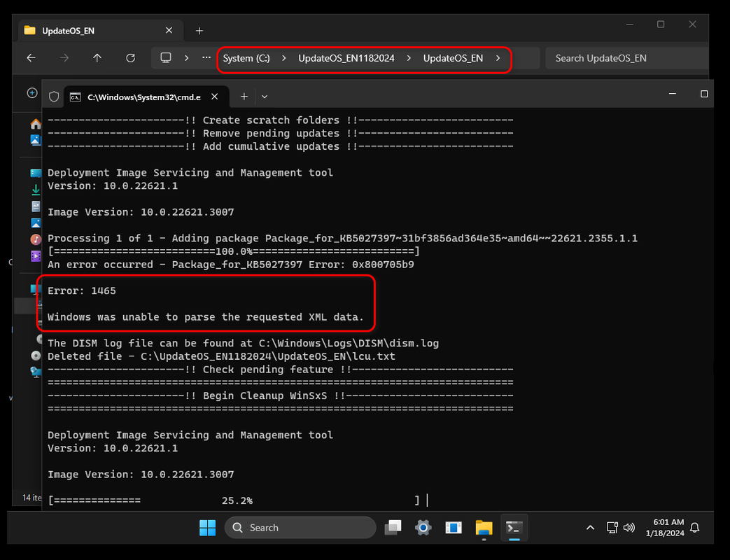This screenshot has height=560, width=730.
Task: Close the UpdateOS_EN tab
Action: [169, 30]
